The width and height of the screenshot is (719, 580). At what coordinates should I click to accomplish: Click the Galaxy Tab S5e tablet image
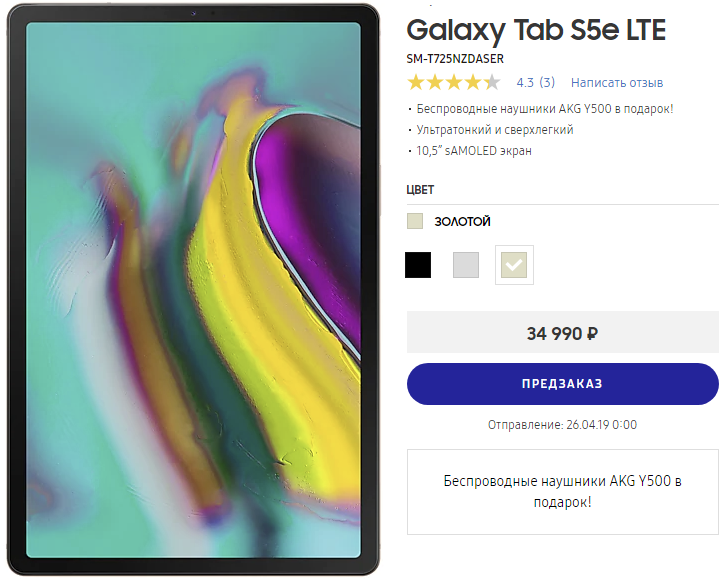pyautogui.click(x=193, y=290)
